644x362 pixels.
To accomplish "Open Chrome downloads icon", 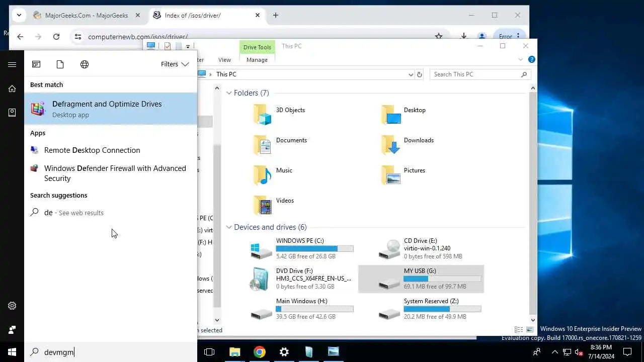I will click(463, 36).
